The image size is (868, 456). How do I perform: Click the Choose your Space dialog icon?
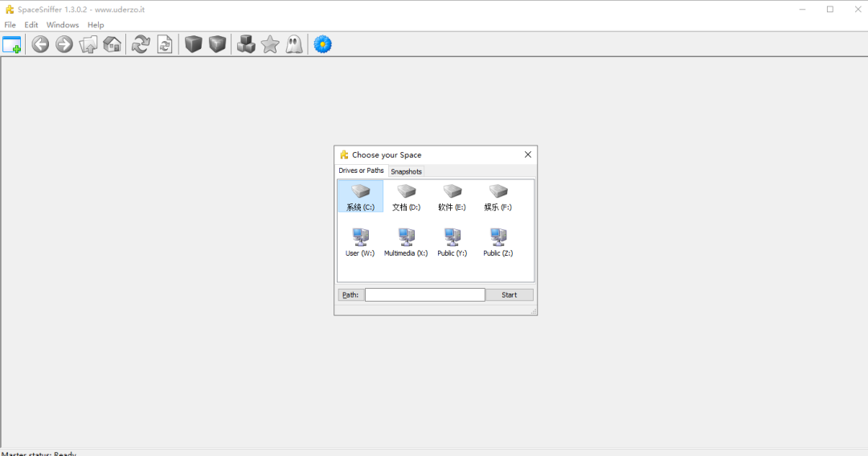[x=344, y=154]
